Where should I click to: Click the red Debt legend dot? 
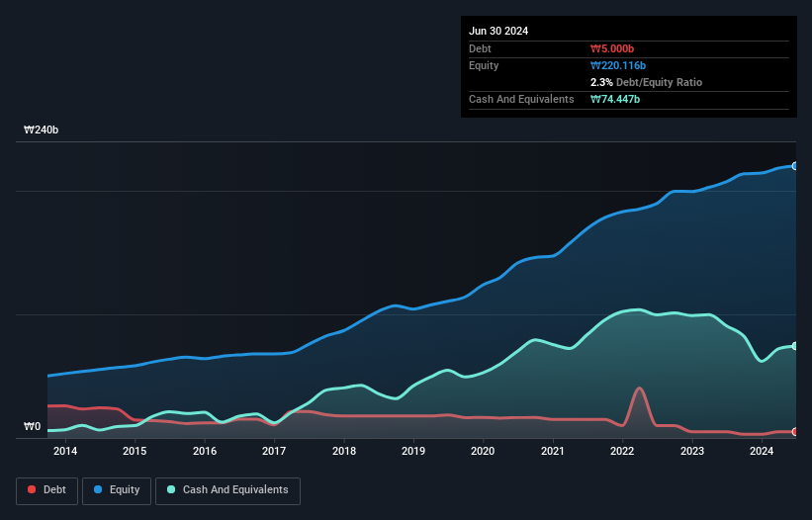(x=32, y=489)
